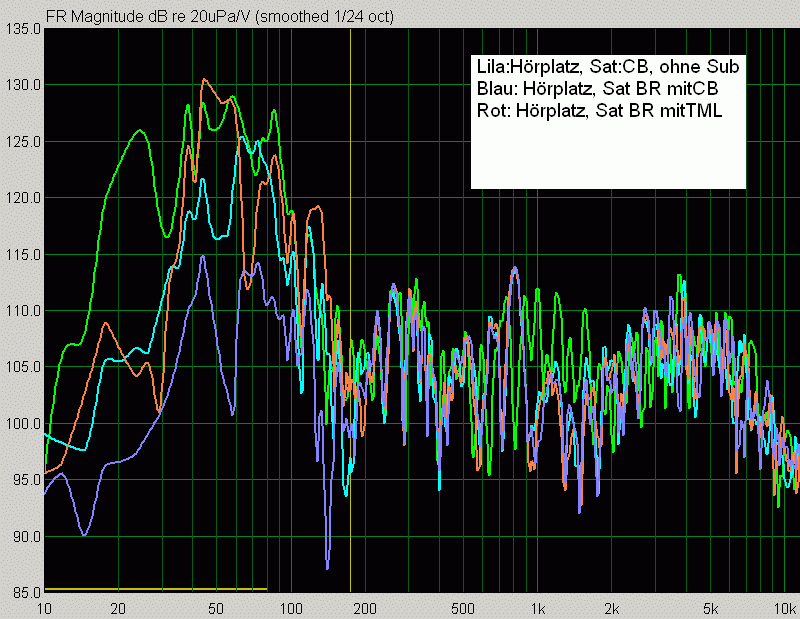Click the 110.0 y-axis label
The image size is (800, 619).
coord(23,311)
